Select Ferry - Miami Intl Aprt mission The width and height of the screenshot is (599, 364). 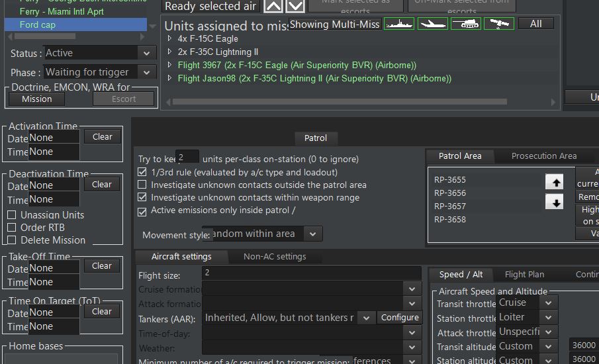click(62, 11)
